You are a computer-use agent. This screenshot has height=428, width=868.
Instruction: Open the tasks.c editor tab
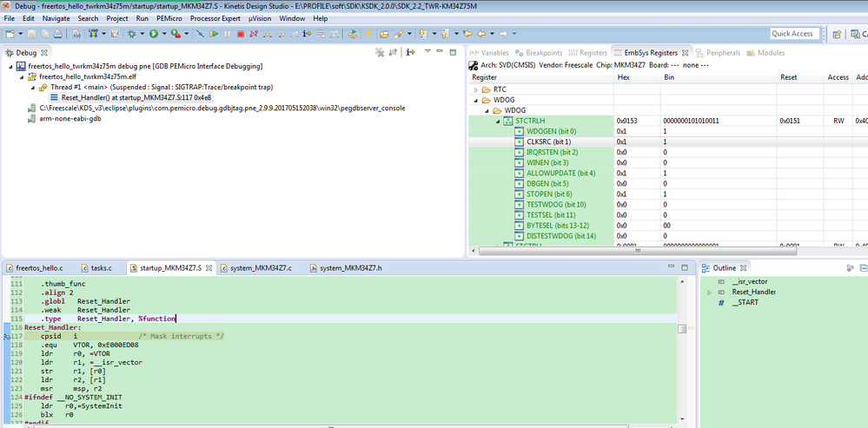click(x=96, y=268)
